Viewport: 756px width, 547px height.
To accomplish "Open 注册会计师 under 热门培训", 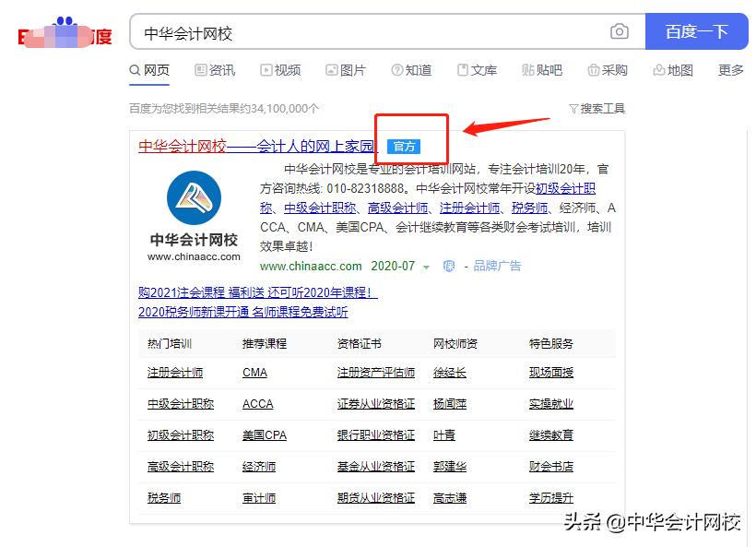I will (175, 373).
